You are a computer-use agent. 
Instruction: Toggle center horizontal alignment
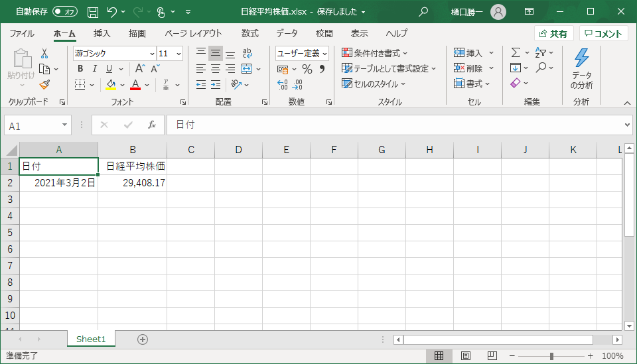coord(216,68)
